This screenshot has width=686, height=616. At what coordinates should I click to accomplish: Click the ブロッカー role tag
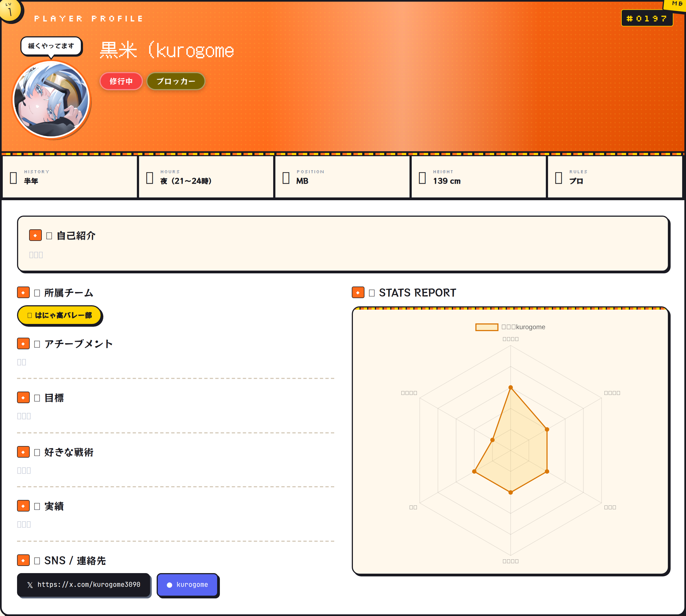pyautogui.click(x=176, y=81)
